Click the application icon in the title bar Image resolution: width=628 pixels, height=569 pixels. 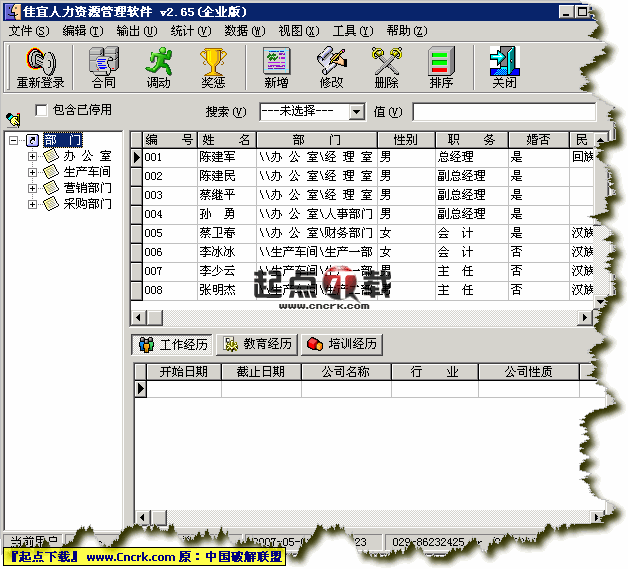(13, 12)
